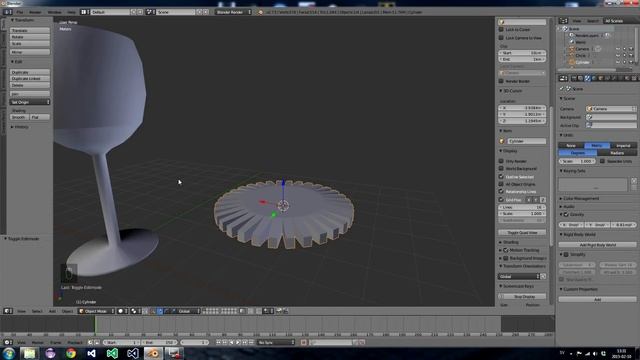
Task: Click the Windows Start orb
Action: (x=9, y=353)
